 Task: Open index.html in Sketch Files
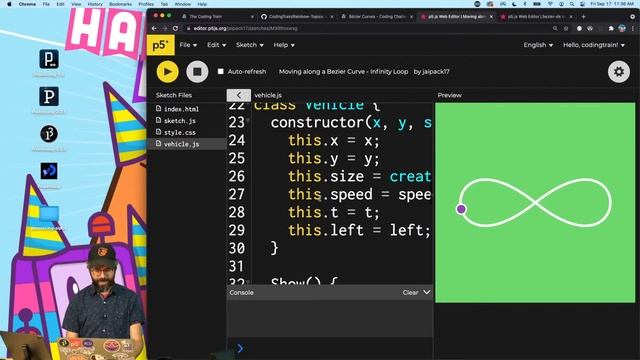coord(181,109)
